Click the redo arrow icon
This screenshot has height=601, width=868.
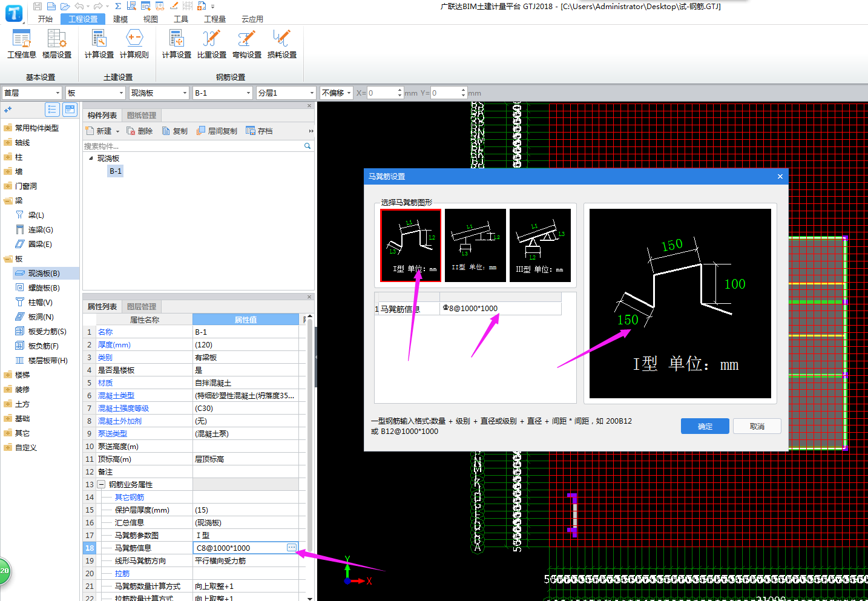point(97,6)
